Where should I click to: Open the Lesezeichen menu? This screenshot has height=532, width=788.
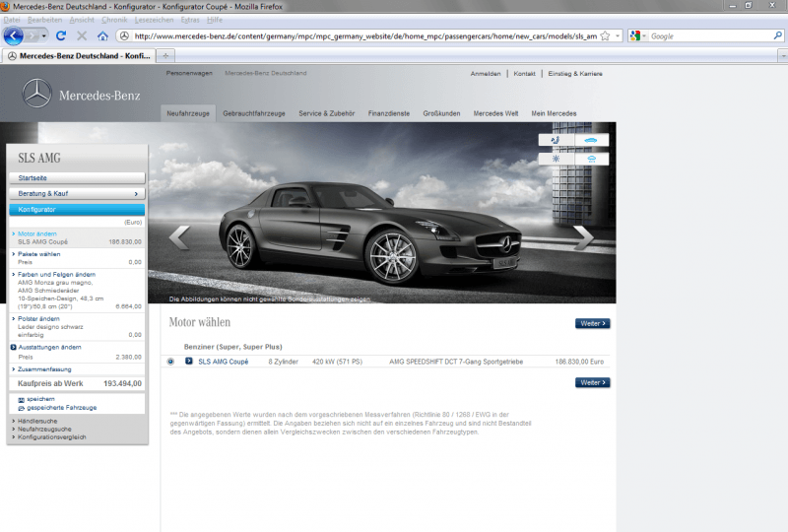[x=154, y=20]
